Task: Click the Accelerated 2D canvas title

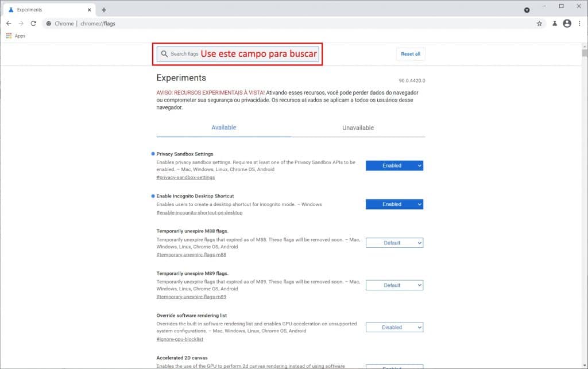Action: (x=182, y=358)
